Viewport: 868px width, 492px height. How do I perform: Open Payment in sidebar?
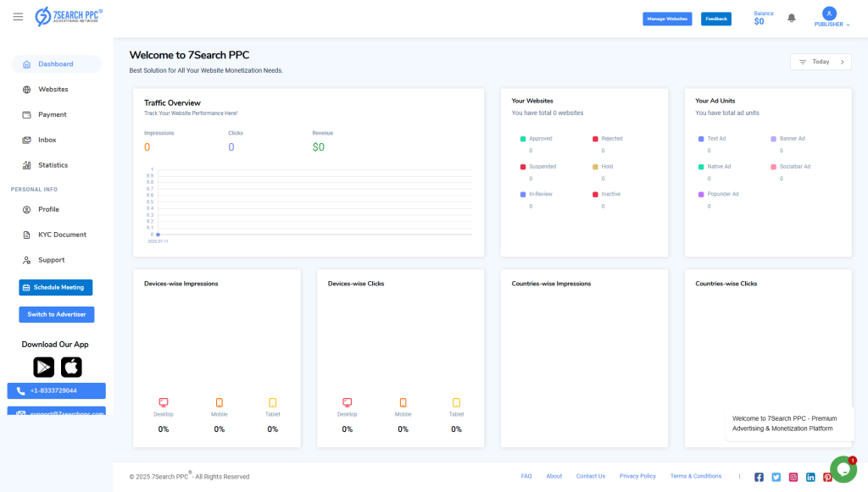coord(52,115)
